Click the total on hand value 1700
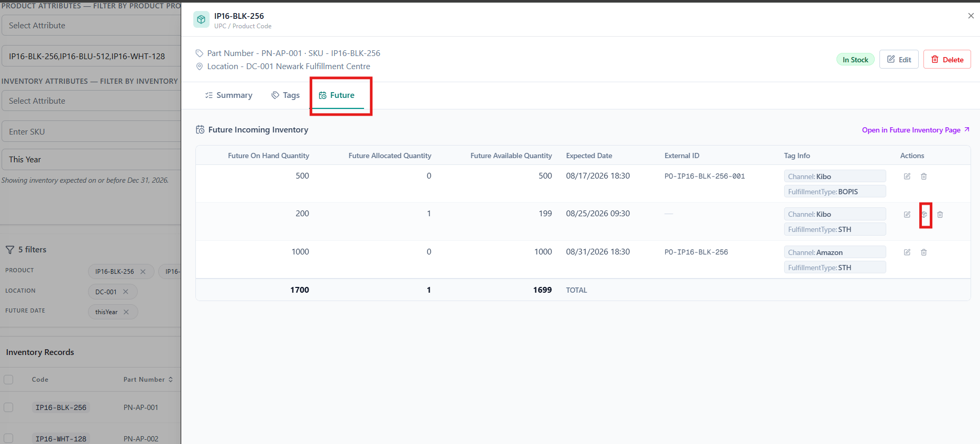This screenshot has width=980, height=444. [x=300, y=290]
